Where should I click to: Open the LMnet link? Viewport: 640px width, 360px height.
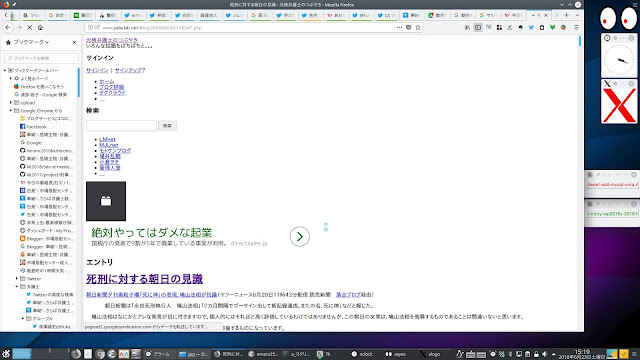tap(107, 139)
